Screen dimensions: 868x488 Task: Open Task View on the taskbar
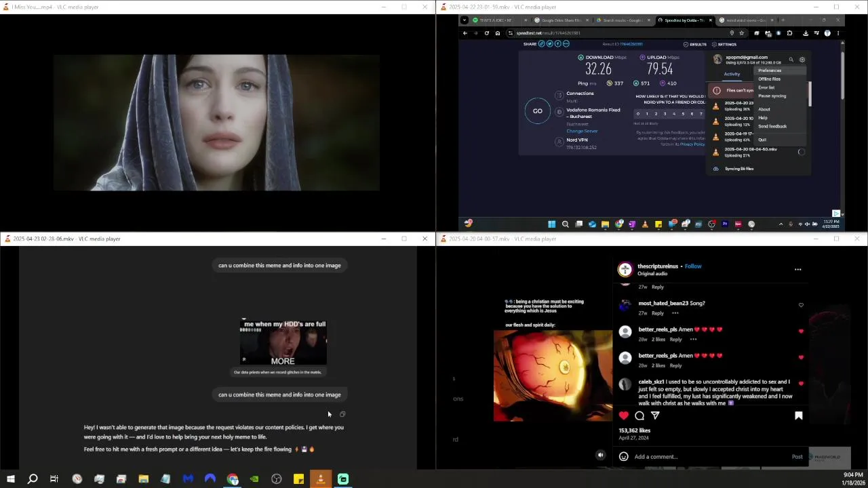[54, 479]
